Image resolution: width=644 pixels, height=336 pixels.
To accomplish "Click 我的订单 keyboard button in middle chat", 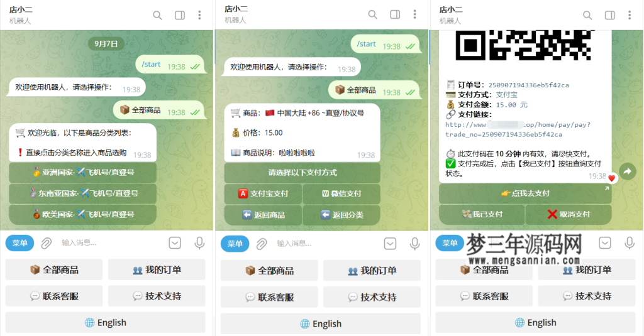I will (372, 271).
